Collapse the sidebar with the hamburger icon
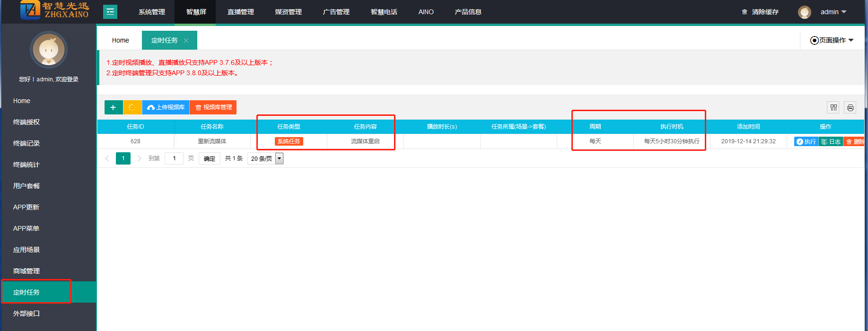The width and height of the screenshot is (868, 331). pos(110,12)
